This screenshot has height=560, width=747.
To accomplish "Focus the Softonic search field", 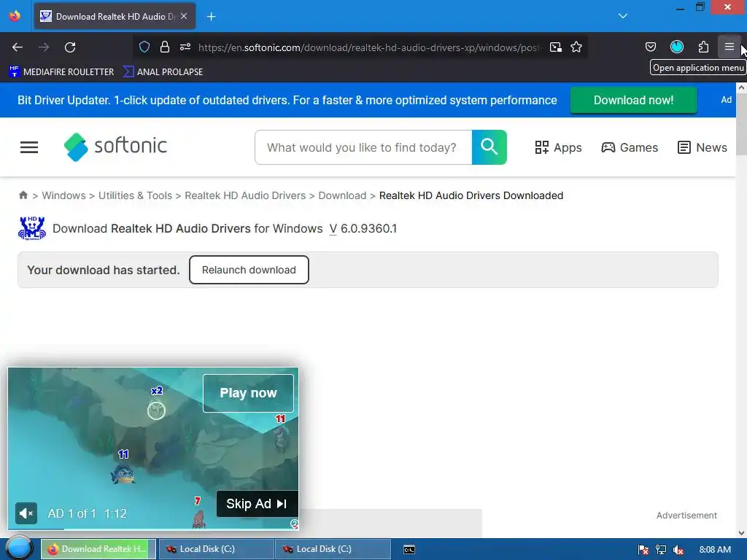I will coord(363,147).
